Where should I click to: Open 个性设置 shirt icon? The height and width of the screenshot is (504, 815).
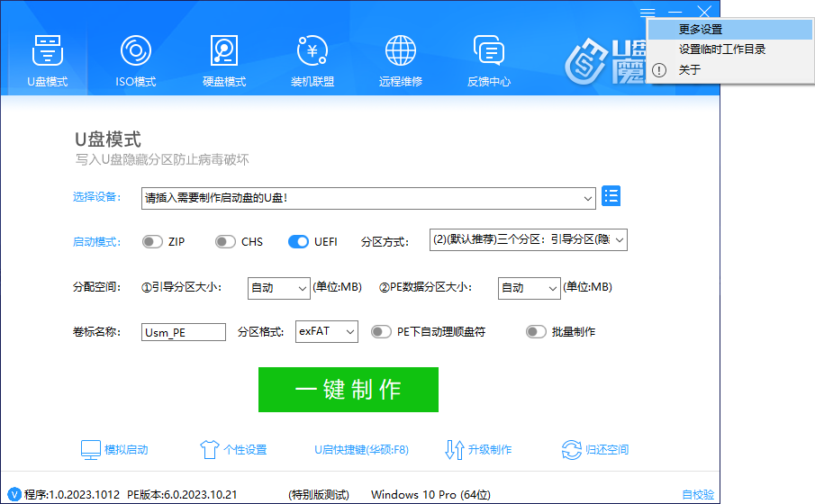point(210,449)
